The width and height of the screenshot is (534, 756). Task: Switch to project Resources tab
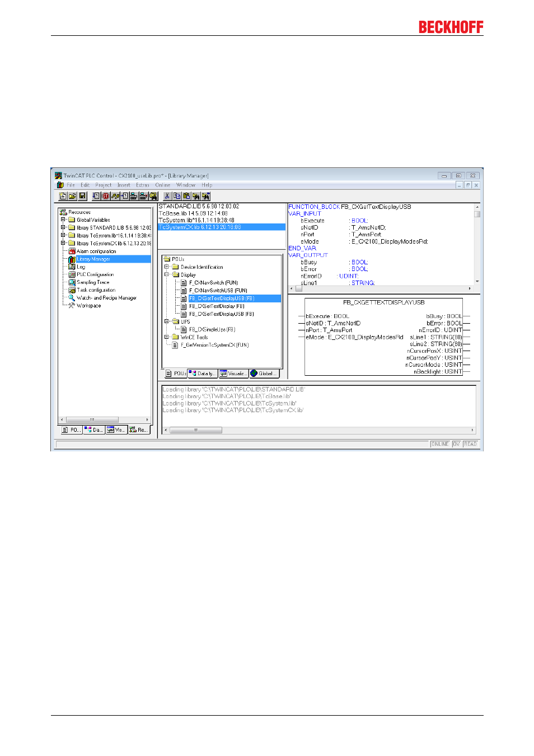point(139,430)
